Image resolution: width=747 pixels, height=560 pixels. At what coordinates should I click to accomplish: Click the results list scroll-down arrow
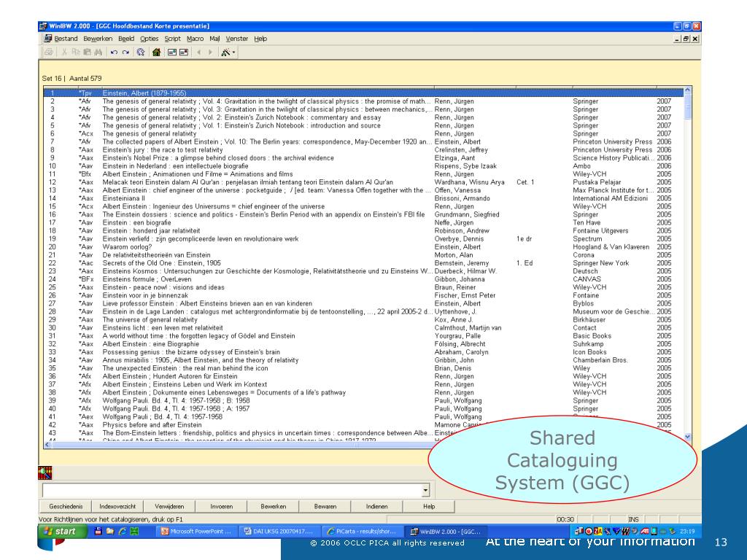(687, 436)
